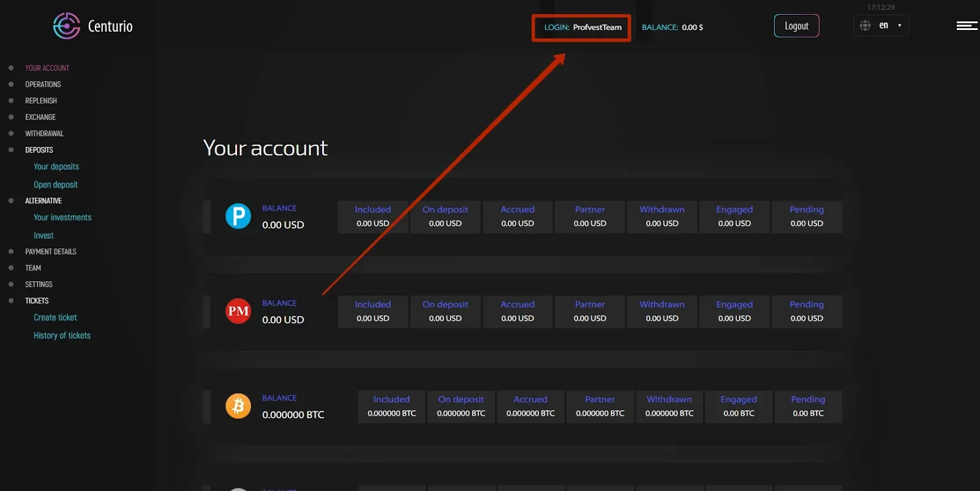The image size is (980, 491).
Task: Select Payeer row Withdrawn cell
Action: click(x=662, y=217)
